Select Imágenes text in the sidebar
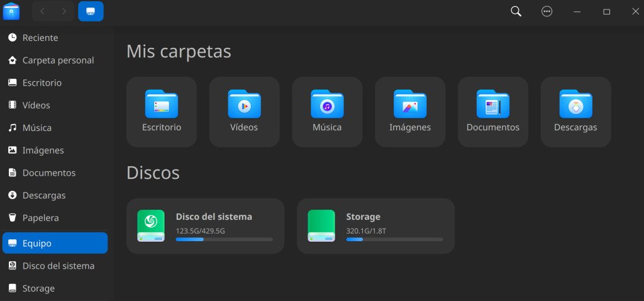 43,150
